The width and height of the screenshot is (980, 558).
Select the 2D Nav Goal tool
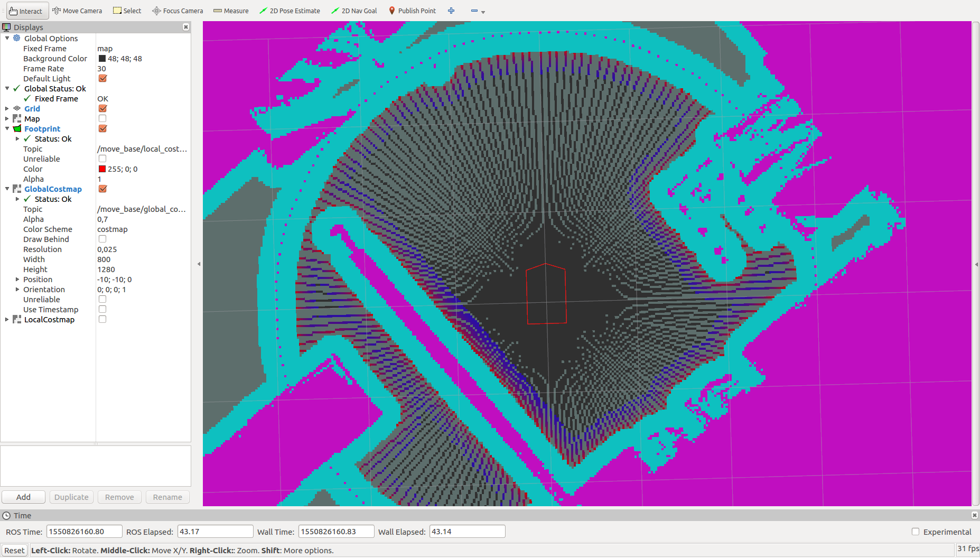pyautogui.click(x=354, y=11)
